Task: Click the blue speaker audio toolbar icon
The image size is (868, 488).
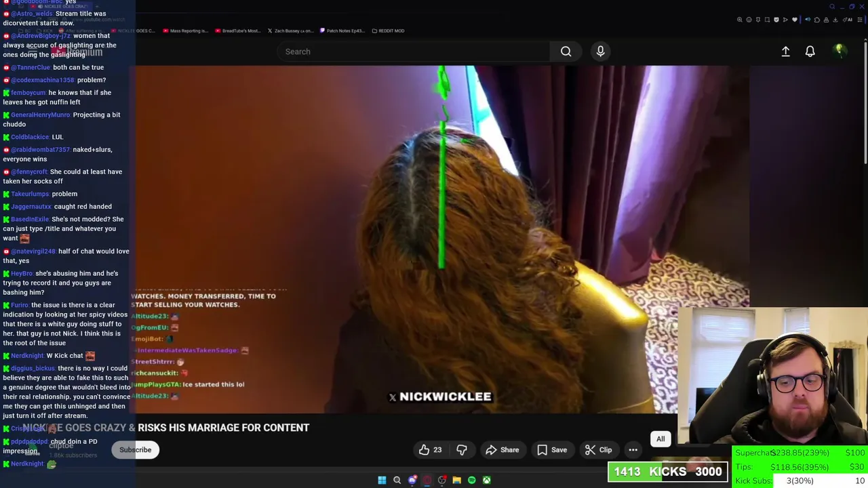Action: pos(808,19)
